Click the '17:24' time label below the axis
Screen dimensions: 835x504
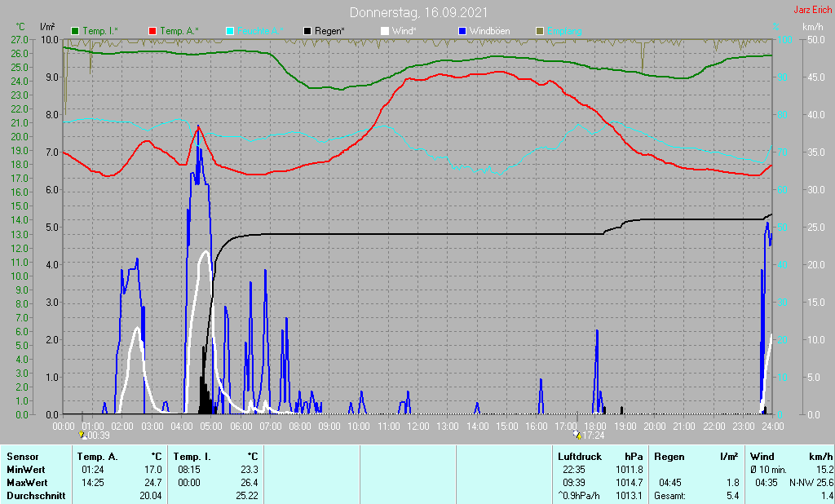click(594, 435)
